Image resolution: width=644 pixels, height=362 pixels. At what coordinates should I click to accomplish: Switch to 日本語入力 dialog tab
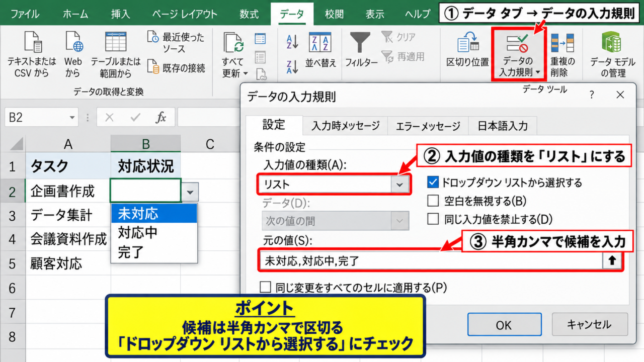click(503, 126)
